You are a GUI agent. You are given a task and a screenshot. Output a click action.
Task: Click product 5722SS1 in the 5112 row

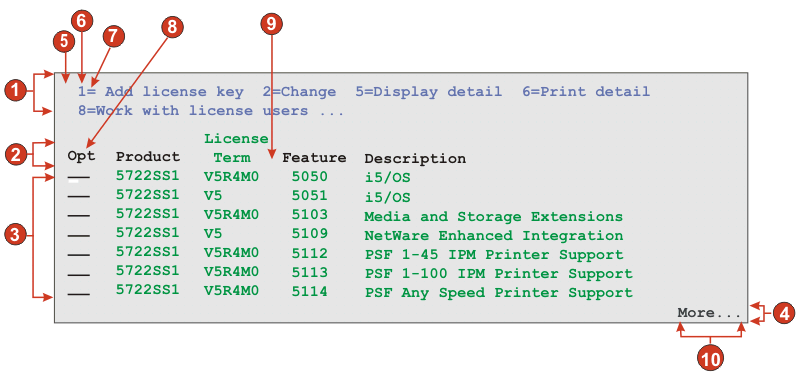coord(148,253)
